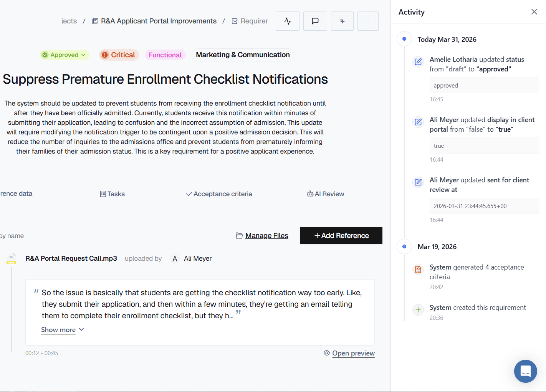Open the Manage Files link
The width and height of the screenshot is (546, 392).
266,235
